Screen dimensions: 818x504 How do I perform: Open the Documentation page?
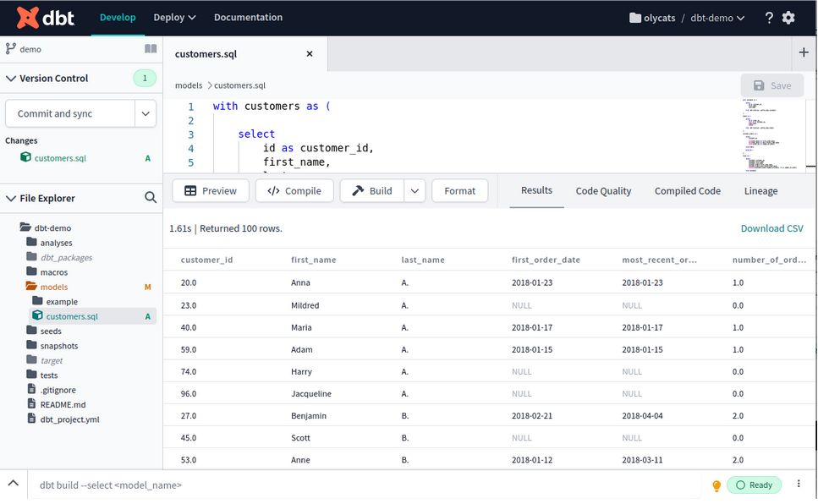tap(249, 17)
